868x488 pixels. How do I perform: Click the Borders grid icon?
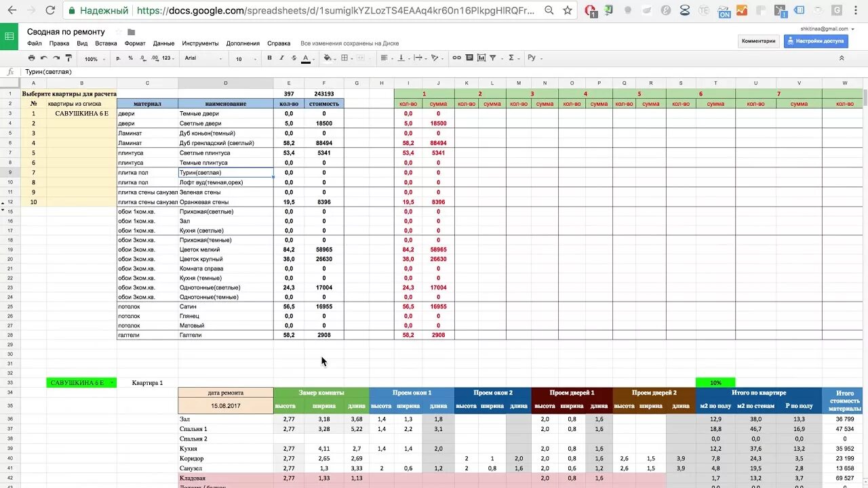coord(345,58)
